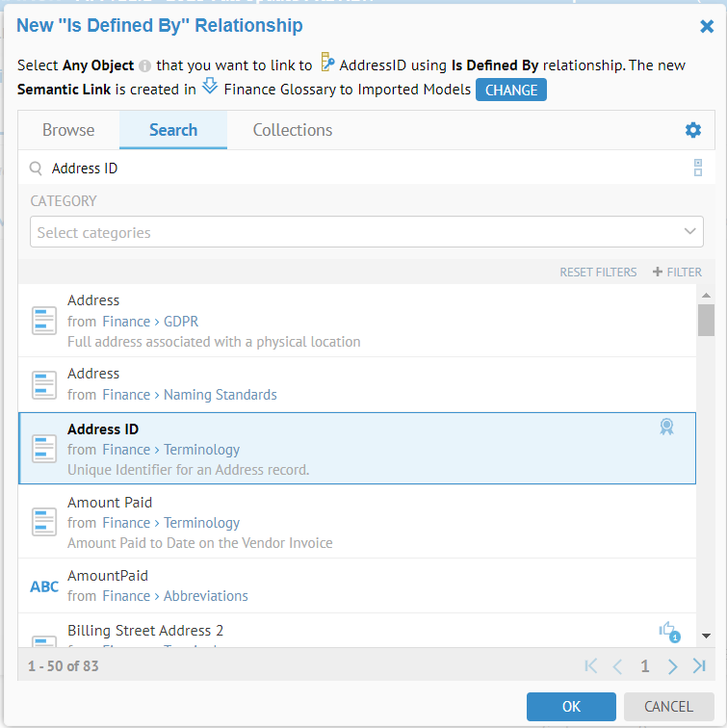The image size is (727, 728).
Task: Click the Address ID search input field
Action: click(x=366, y=169)
